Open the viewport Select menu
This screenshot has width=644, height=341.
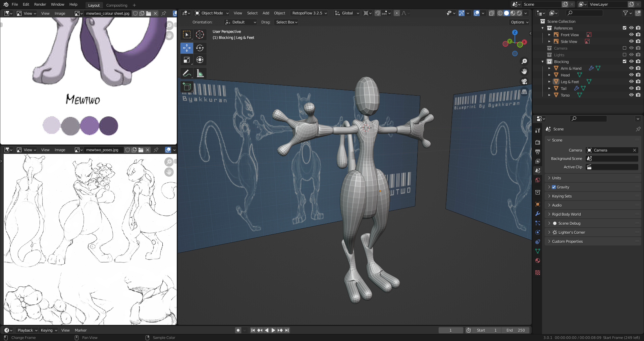[x=252, y=13]
